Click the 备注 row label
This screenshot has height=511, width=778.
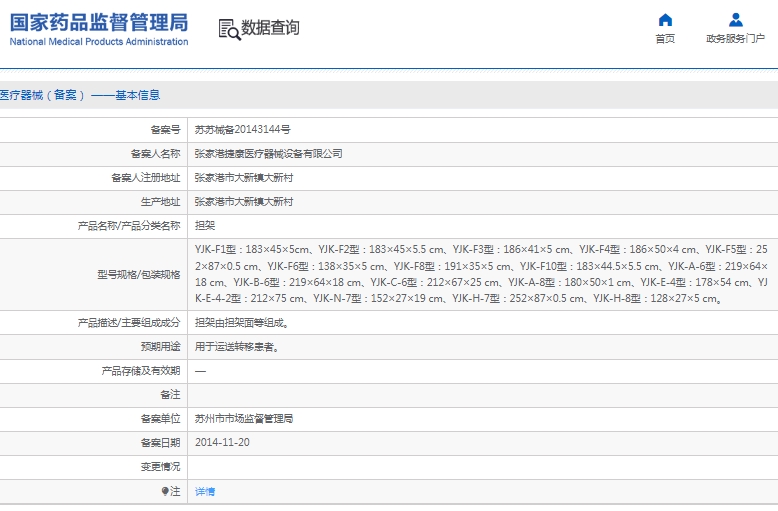tap(170, 395)
